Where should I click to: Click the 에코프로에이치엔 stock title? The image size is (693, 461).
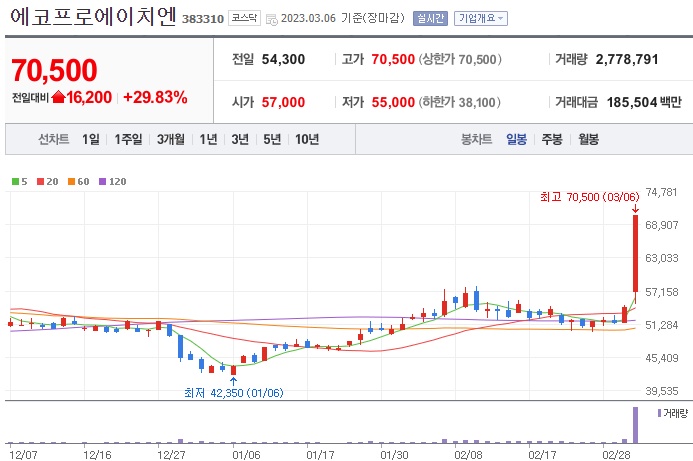93,17
